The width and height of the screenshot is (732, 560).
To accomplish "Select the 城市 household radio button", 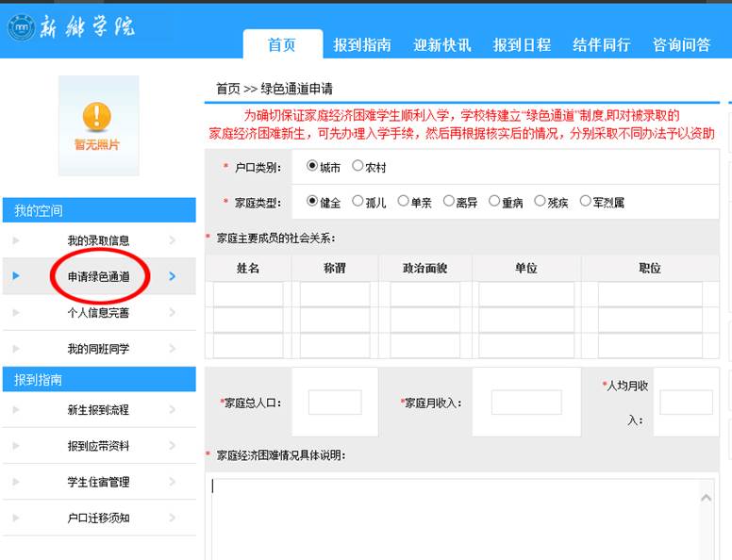I will click(x=312, y=166).
